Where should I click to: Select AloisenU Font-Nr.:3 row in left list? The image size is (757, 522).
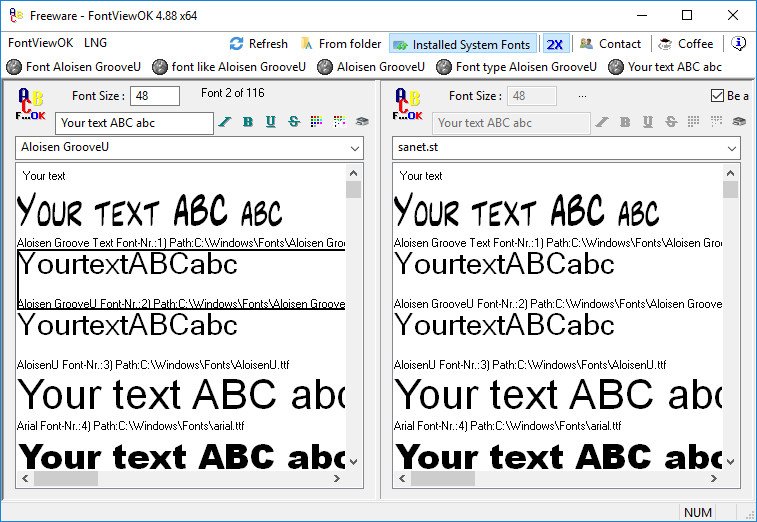tap(181, 340)
